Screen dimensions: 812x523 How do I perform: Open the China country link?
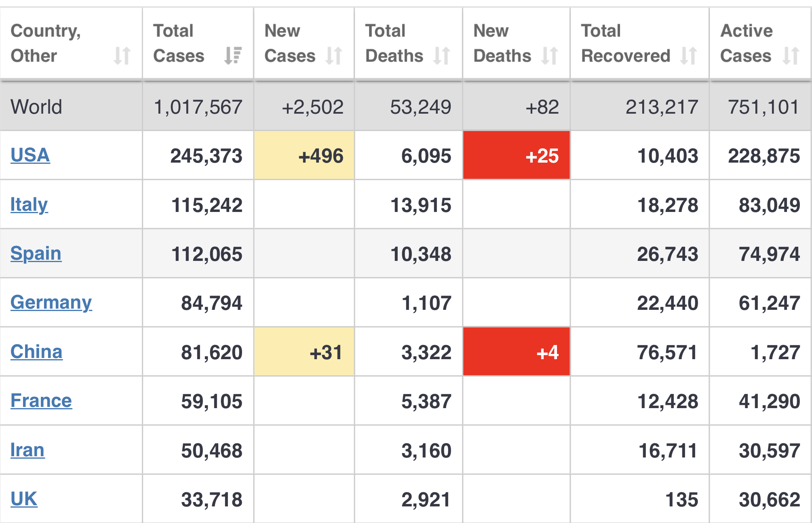(36, 352)
